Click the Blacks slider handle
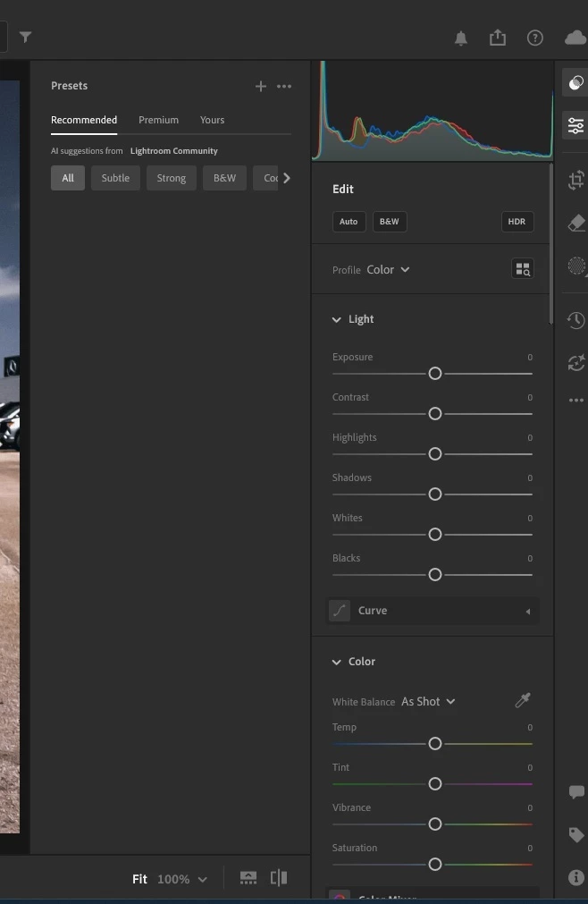Screen dimensions: 588x904 pyautogui.click(x=435, y=575)
